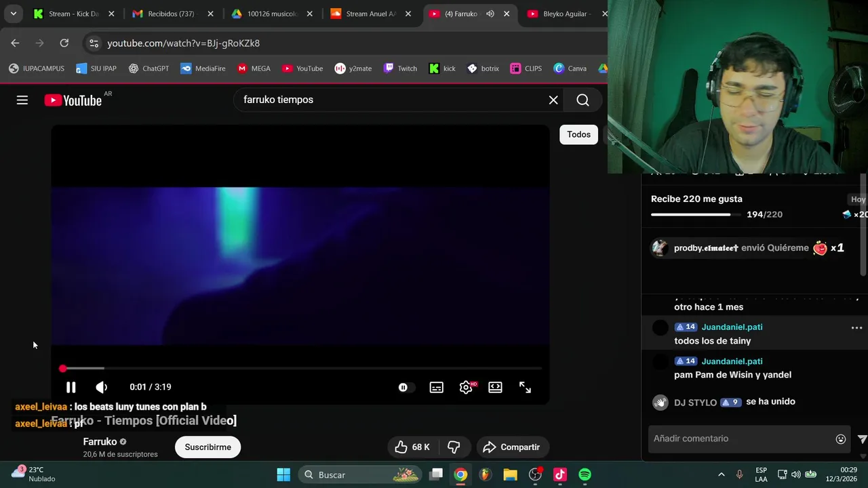Reload the current page

[64, 43]
